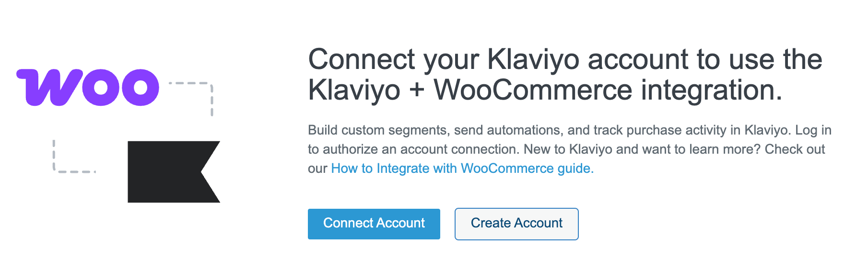Click the Connect Account button
868x271 pixels.
click(x=374, y=224)
